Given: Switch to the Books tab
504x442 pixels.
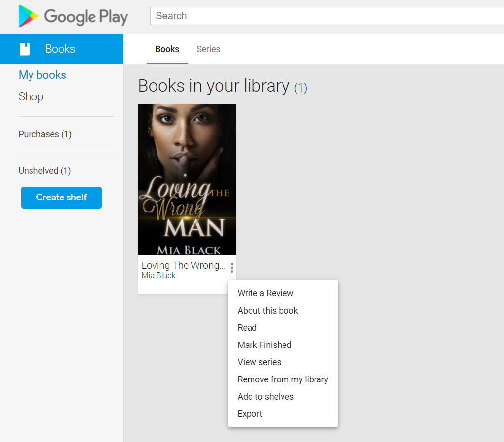Looking at the screenshot, I should pyautogui.click(x=167, y=49).
